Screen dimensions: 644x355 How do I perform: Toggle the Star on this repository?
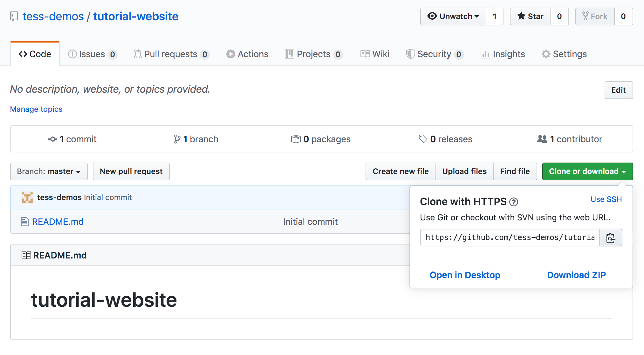click(530, 16)
